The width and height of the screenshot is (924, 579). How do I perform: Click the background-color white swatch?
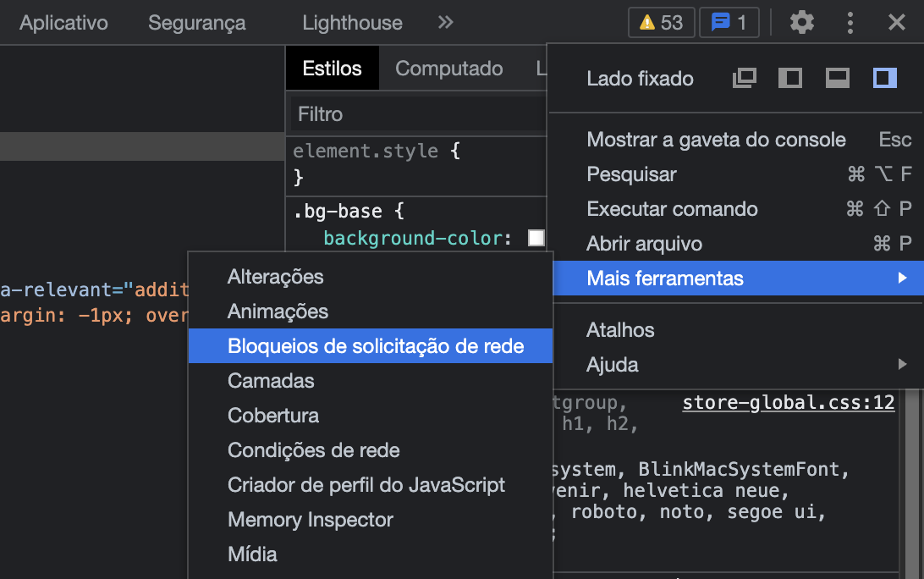[536, 238]
